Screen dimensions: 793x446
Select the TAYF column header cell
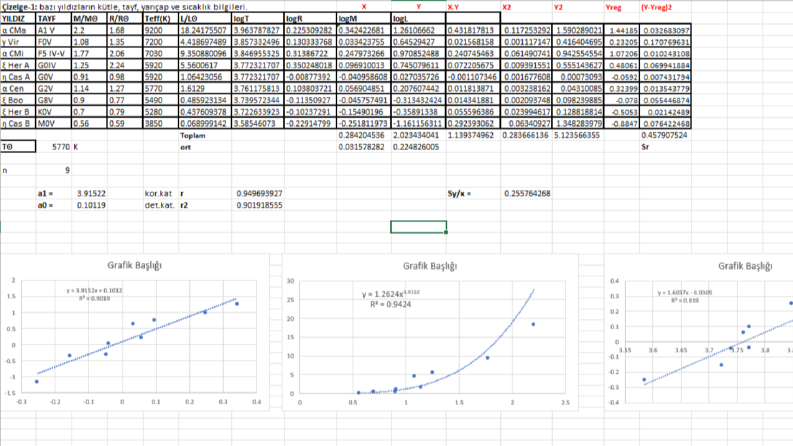click(54, 19)
